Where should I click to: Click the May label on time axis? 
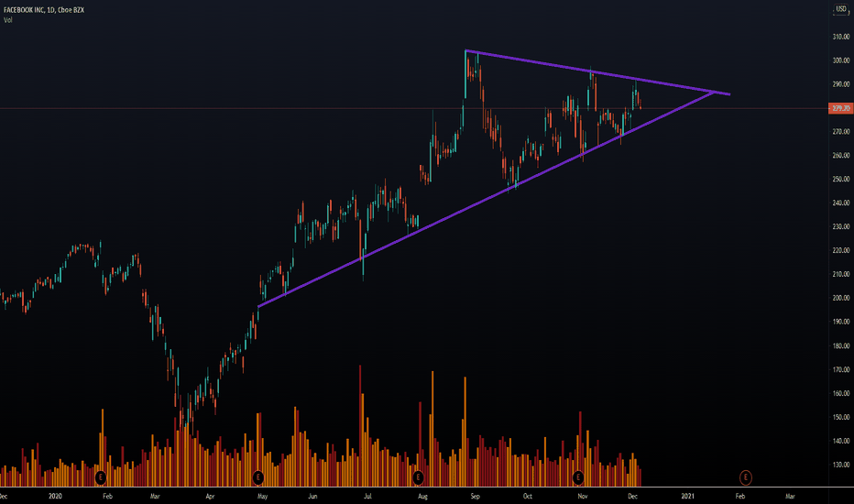point(262,497)
